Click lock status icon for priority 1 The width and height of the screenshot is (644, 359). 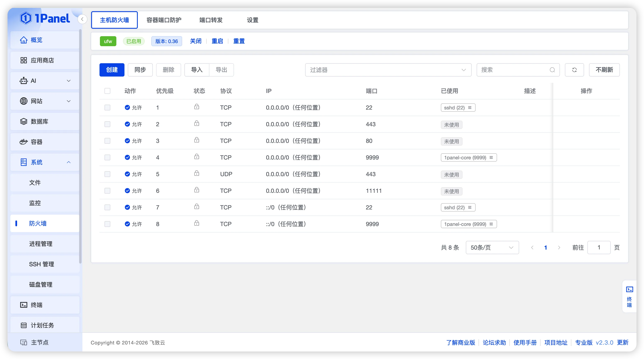tap(197, 107)
